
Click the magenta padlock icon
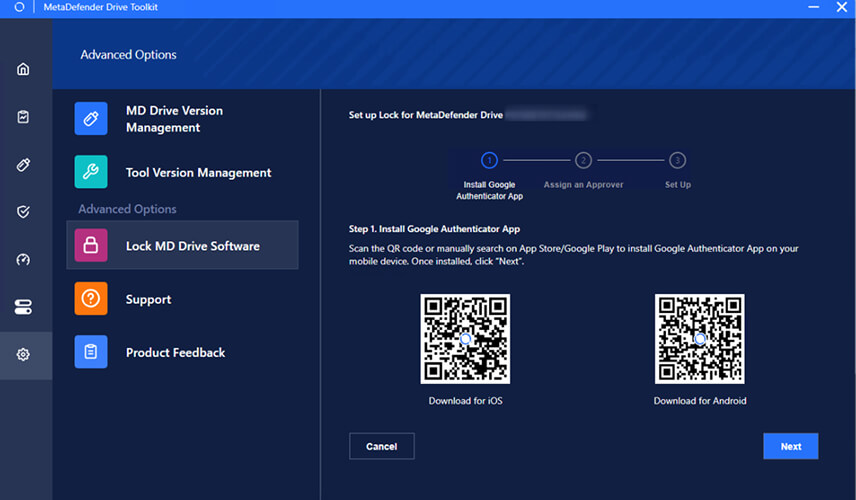click(x=91, y=245)
